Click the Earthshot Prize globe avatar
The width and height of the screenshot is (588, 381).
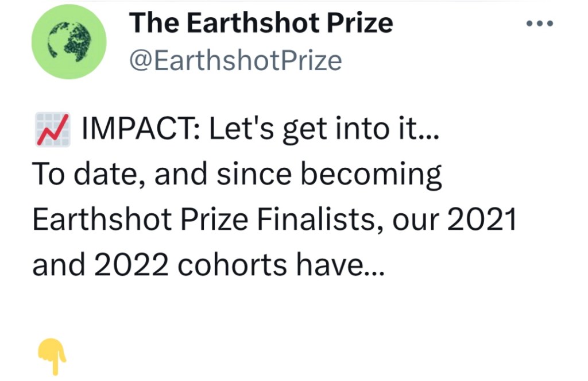[x=69, y=45]
